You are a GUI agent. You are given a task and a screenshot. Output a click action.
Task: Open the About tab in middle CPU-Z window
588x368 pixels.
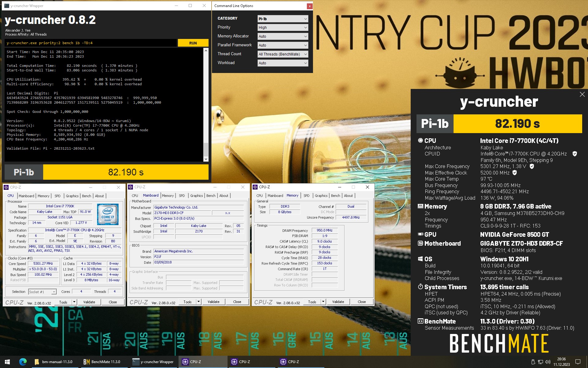(x=224, y=195)
